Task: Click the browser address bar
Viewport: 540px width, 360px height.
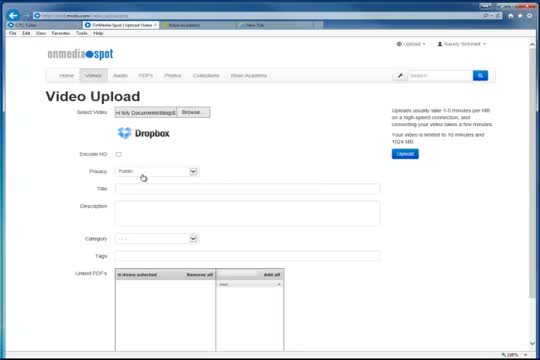Action: click(258, 16)
